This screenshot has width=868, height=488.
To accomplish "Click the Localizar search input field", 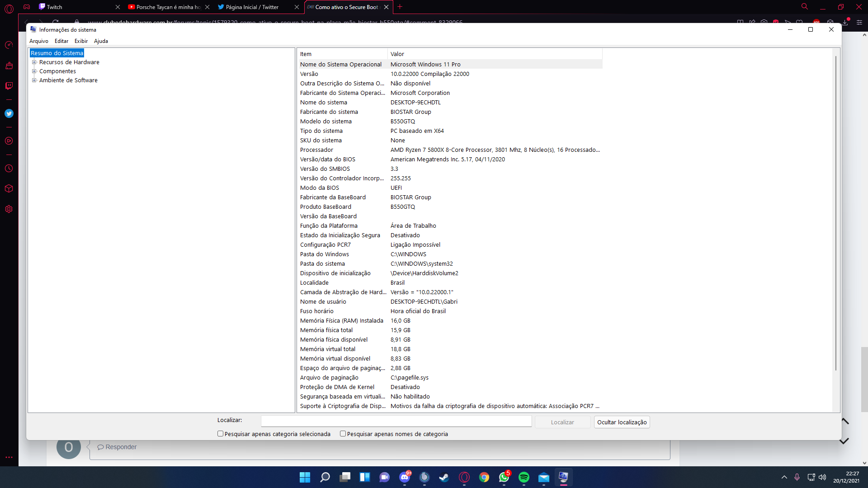I will [x=396, y=422].
